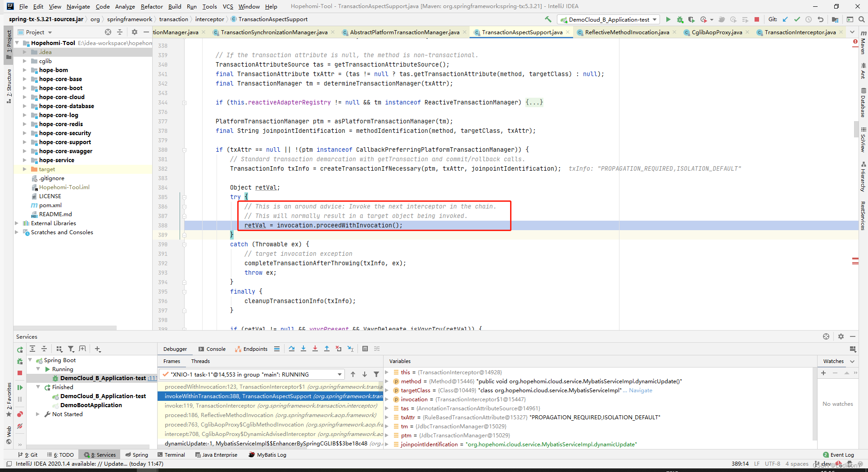Open Terminal tool window

[x=171, y=454]
